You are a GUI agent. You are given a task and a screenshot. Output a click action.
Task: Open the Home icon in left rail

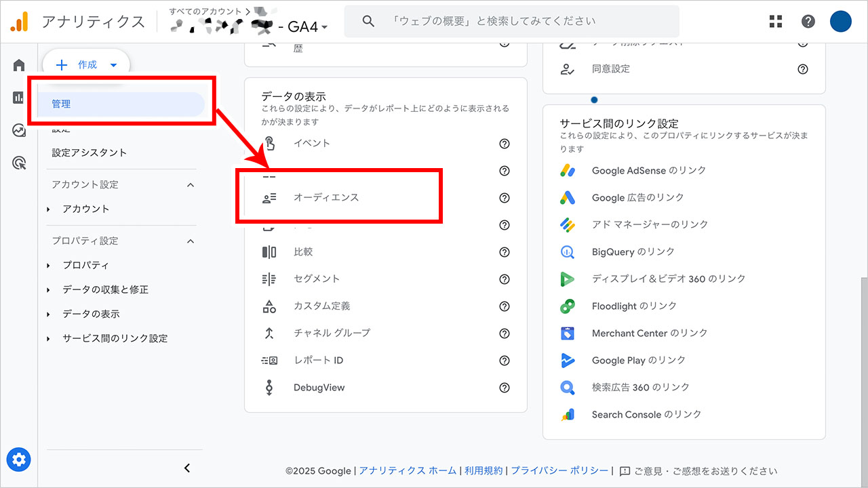[19, 65]
